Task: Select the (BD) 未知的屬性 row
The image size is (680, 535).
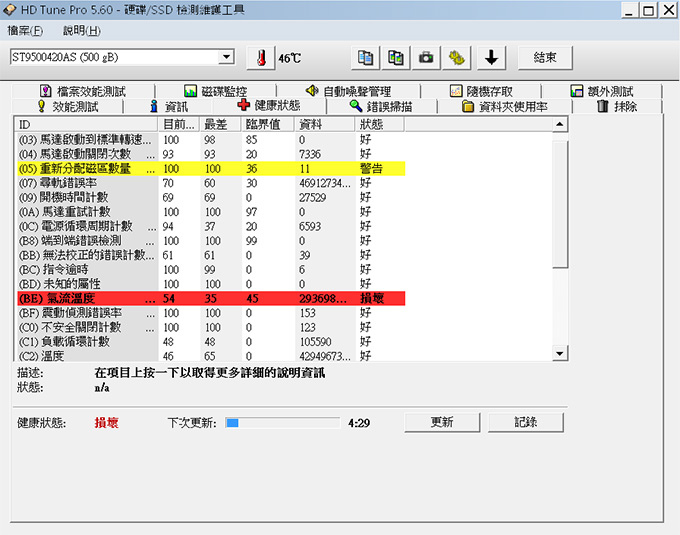Action: [x=211, y=284]
